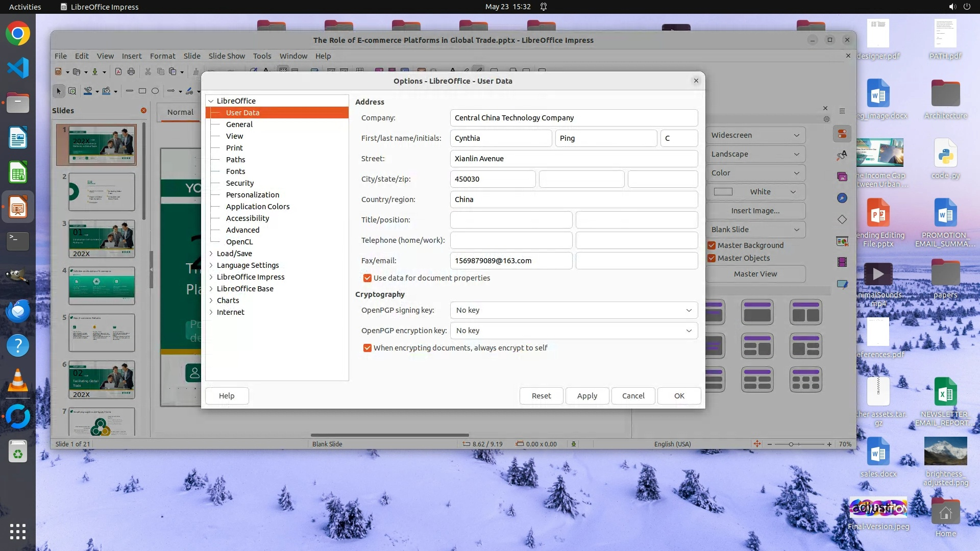980x551 pixels.
Task: Expand the LibreOffice Impress tree node
Action: tap(211, 277)
